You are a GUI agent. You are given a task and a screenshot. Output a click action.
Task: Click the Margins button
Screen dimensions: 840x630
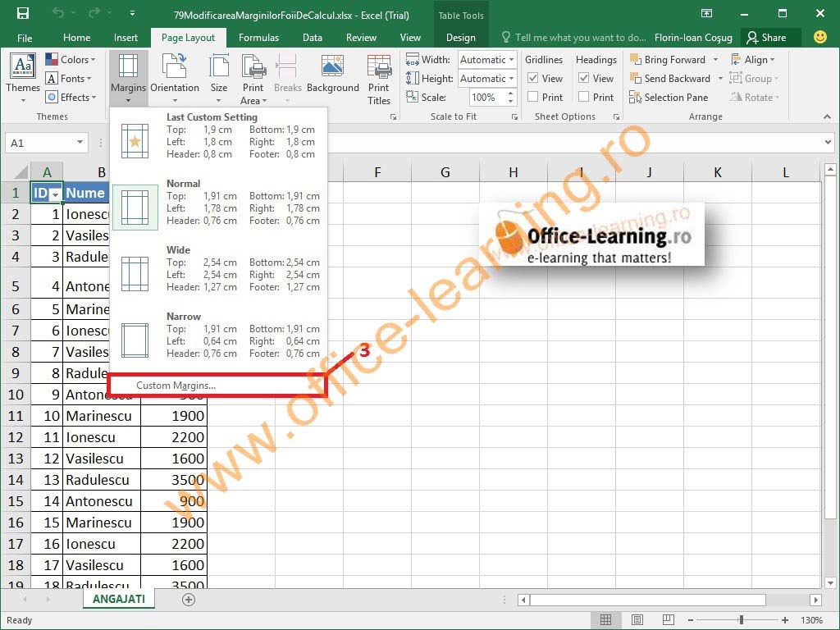point(128,79)
